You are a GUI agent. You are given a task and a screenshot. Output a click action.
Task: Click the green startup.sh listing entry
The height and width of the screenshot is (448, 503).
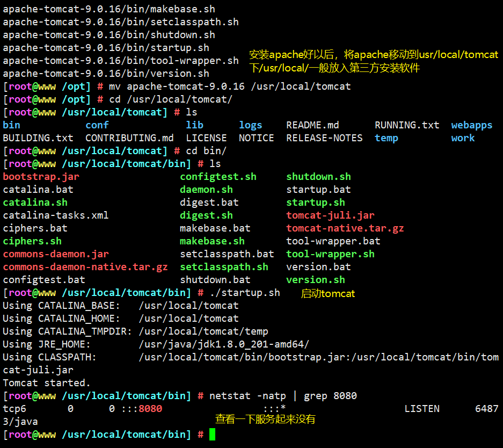coord(315,203)
